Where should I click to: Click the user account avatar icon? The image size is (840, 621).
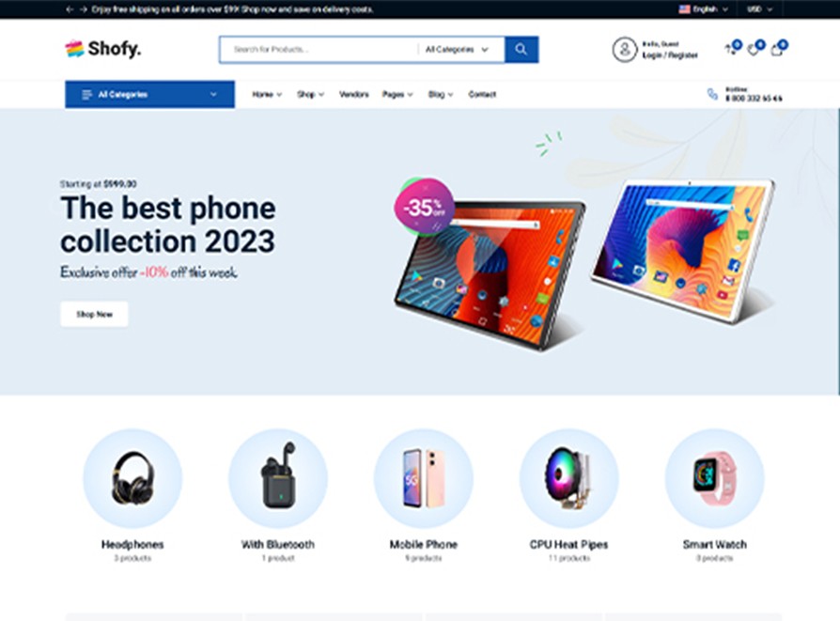coord(625,50)
